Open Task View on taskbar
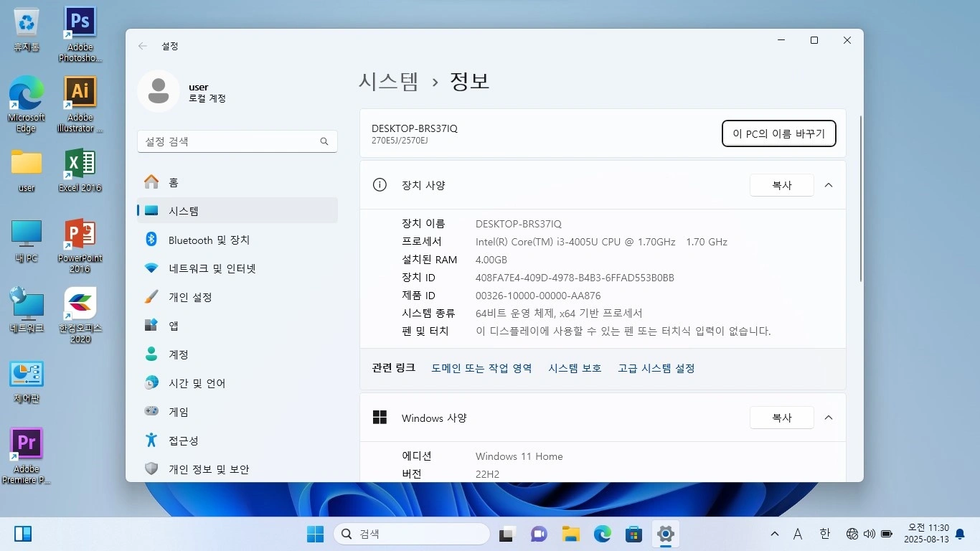 pos(508,534)
